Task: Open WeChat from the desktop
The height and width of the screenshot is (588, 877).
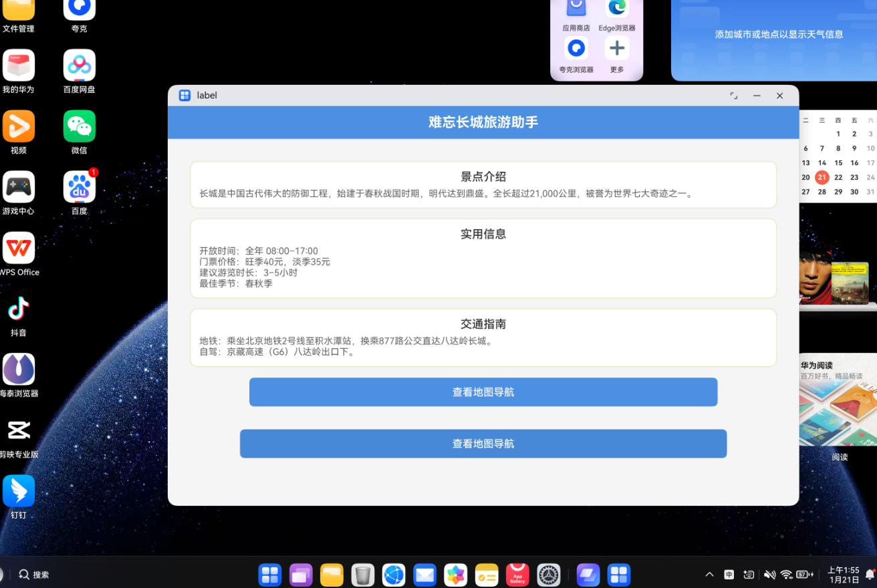Action: (x=79, y=126)
